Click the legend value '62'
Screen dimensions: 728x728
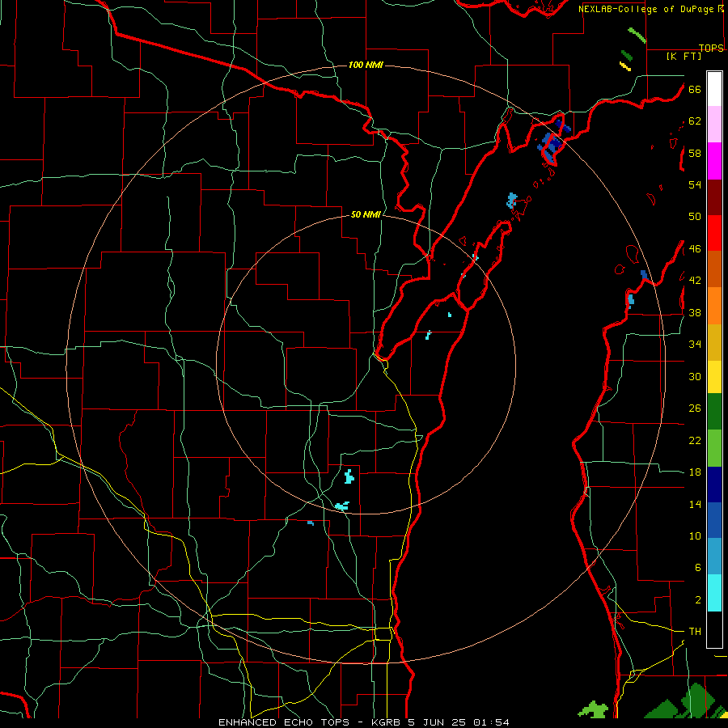695,121
